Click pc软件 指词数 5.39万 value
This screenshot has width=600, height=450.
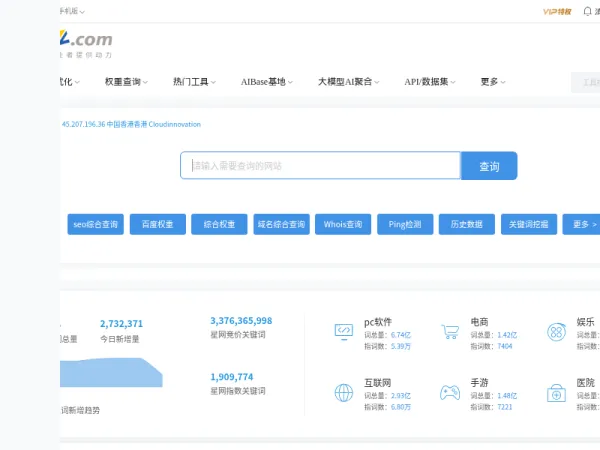click(401, 346)
